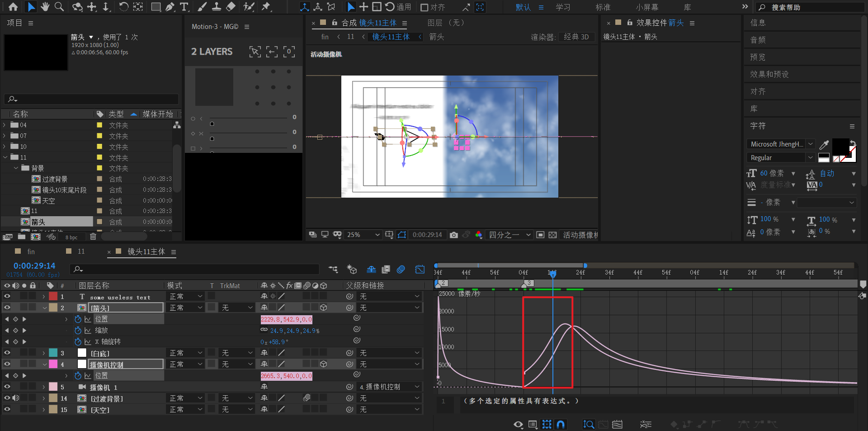Toggle snap in the graph editor
The height and width of the screenshot is (431, 868).
pyautogui.click(x=561, y=424)
